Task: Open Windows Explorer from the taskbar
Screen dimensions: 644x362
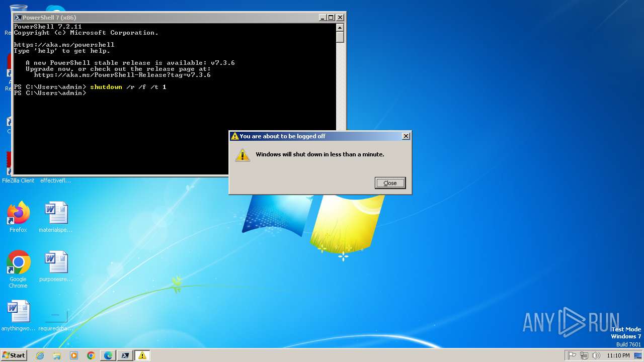Action: pyautogui.click(x=57, y=355)
